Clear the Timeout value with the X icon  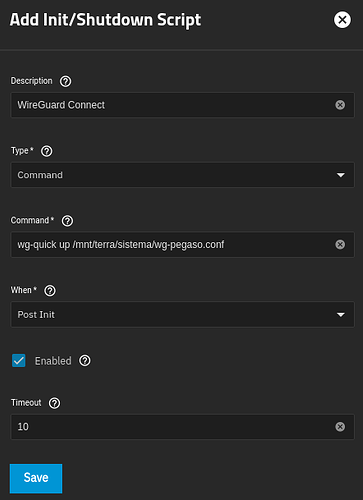(x=340, y=427)
